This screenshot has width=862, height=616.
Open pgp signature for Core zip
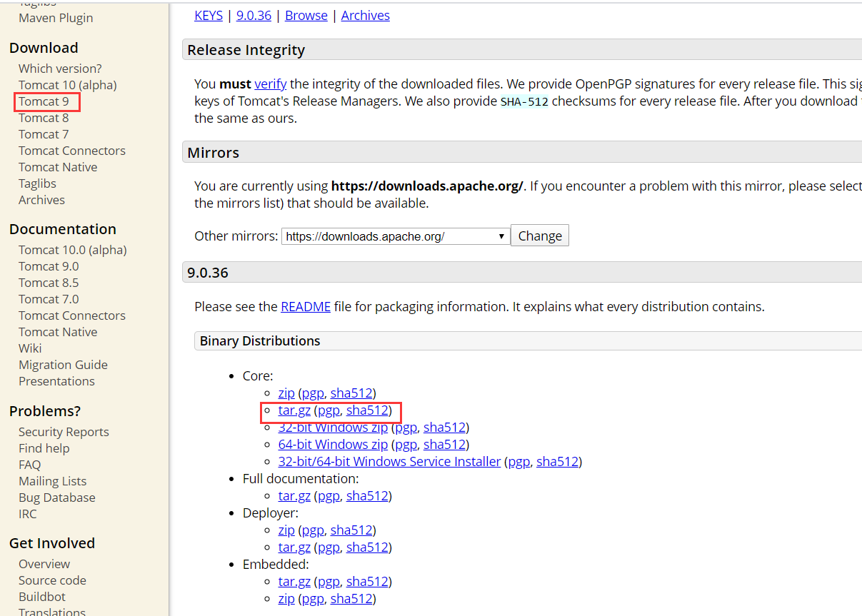click(313, 393)
